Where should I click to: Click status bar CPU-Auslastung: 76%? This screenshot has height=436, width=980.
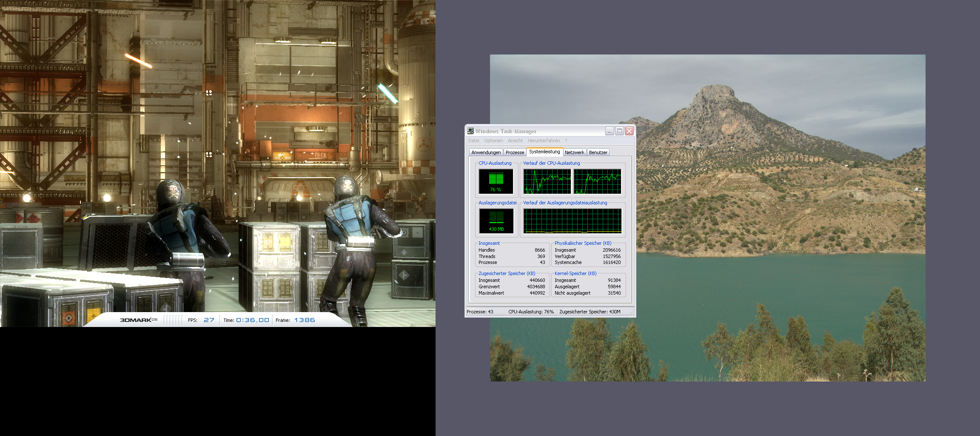click(x=531, y=312)
